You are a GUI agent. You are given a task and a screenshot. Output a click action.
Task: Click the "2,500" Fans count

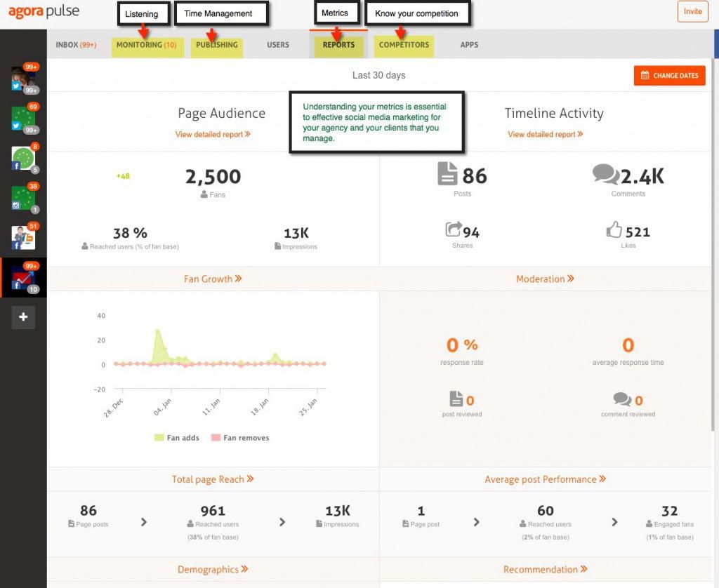pyautogui.click(x=213, y=176)
